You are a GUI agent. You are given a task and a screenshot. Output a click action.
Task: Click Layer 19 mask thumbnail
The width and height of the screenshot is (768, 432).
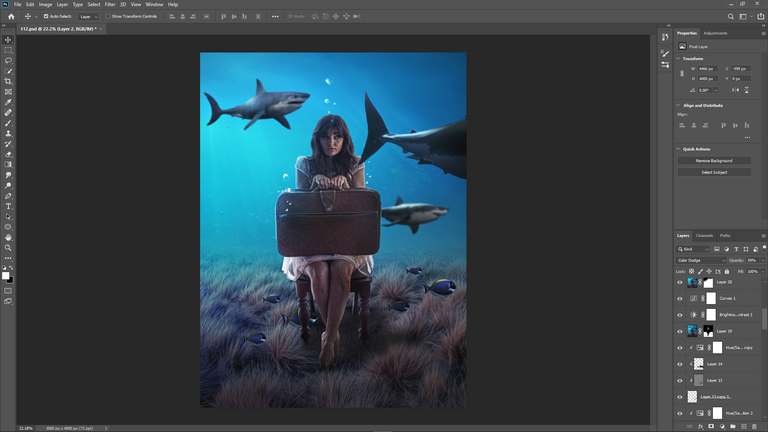point(708,332)
